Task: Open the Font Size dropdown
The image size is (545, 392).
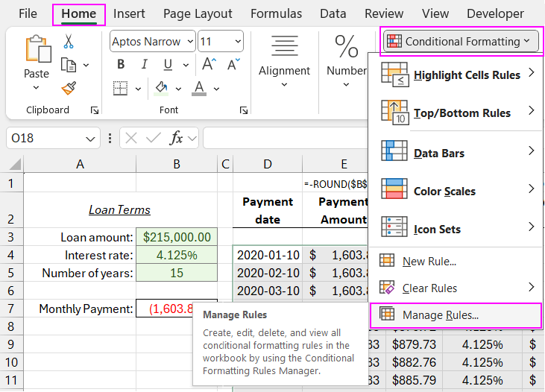Action: tap(238, 41)
